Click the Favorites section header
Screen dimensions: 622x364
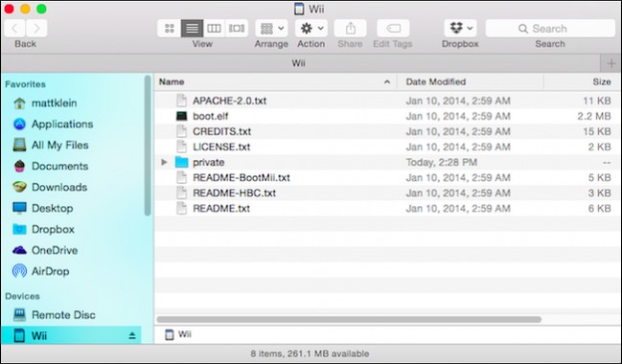pyautogui.click(x=25, y=84)
